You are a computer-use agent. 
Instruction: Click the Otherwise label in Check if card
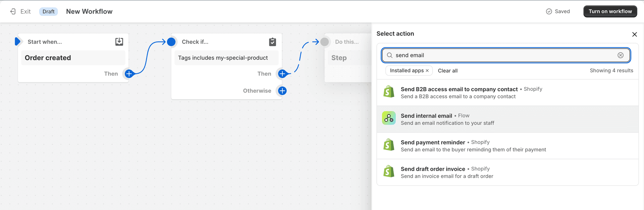pos(257,91)
